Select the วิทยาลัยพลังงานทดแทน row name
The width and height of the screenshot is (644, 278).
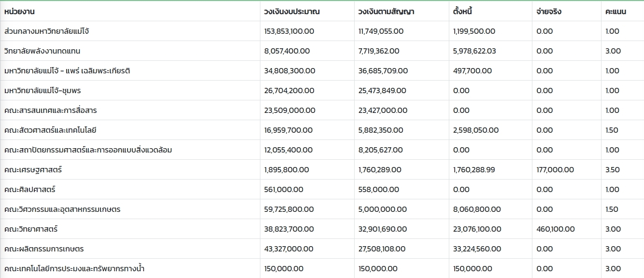click(x=42, y=51)
